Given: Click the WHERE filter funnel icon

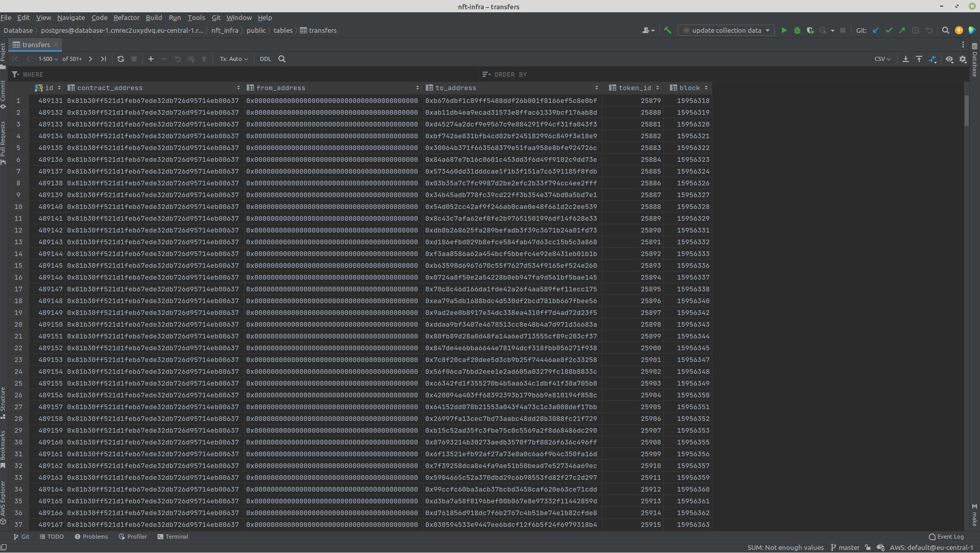Looking at the screenshot, I should point(15,75).
